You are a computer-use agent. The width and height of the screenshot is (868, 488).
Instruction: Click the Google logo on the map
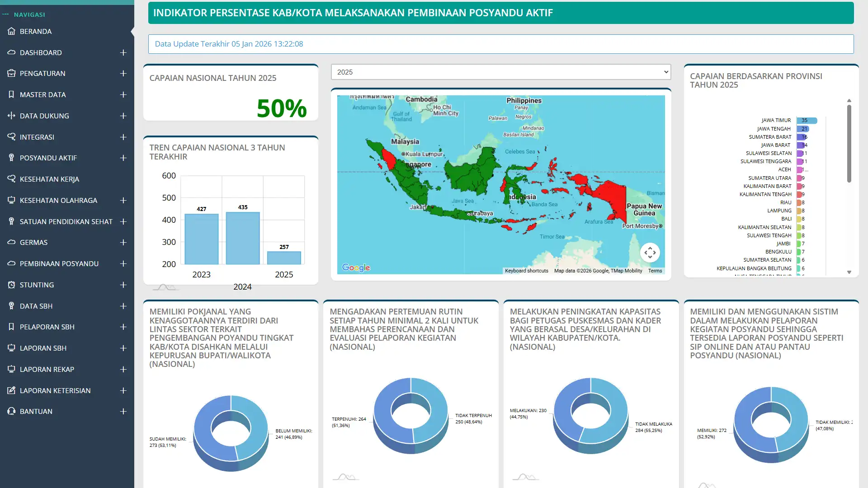356,267
